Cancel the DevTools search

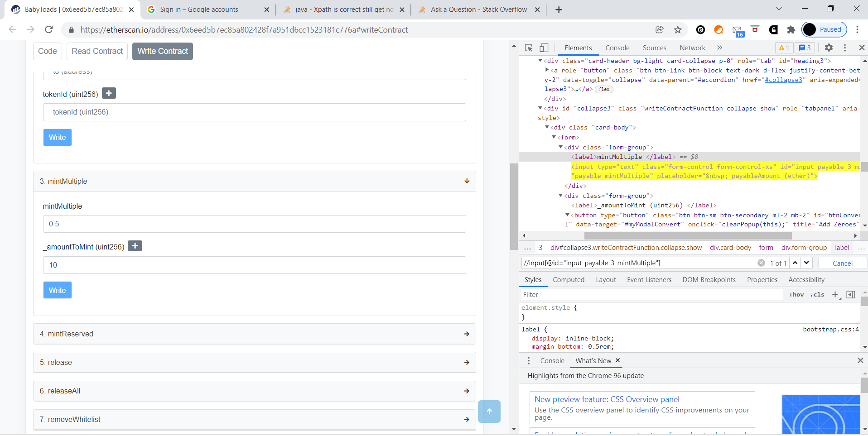click(x=842, y=263)
